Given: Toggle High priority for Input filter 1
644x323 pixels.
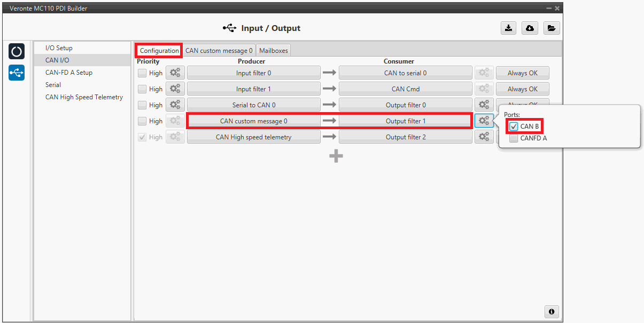Looking at the screenshot, I should [142, 89].
